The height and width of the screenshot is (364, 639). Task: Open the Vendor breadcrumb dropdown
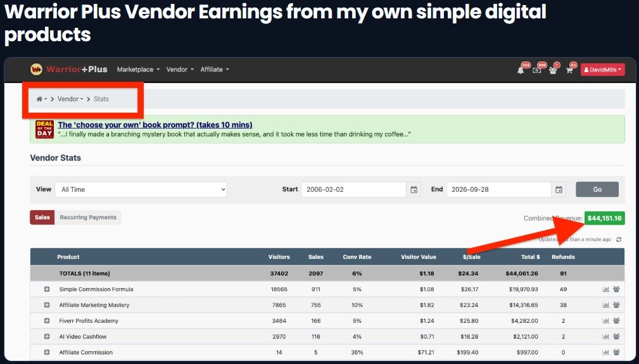[x=70, y=99]
